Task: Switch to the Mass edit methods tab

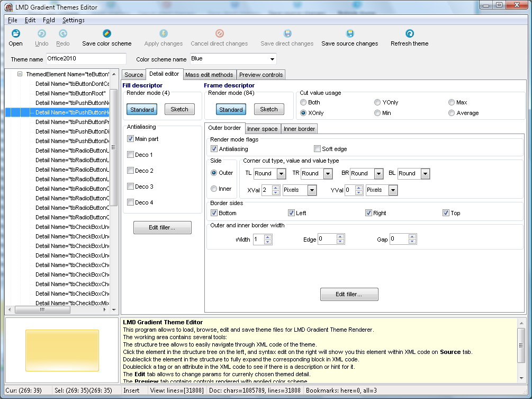Action: (x=209, y=75)
